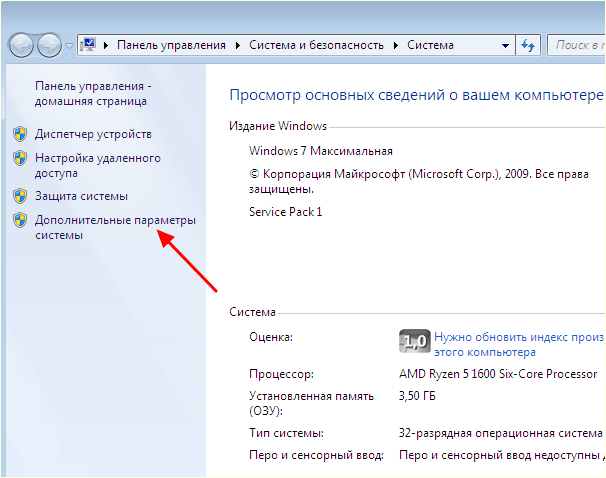
Task: Click the Back navigation arrow button
Action: [21, 45]
